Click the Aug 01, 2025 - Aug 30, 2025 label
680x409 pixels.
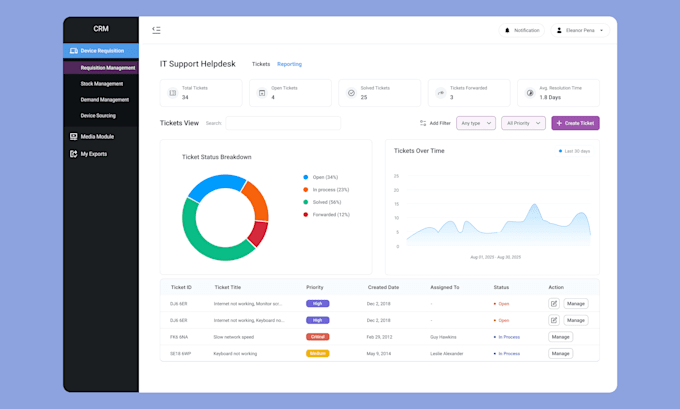(496, 257)
